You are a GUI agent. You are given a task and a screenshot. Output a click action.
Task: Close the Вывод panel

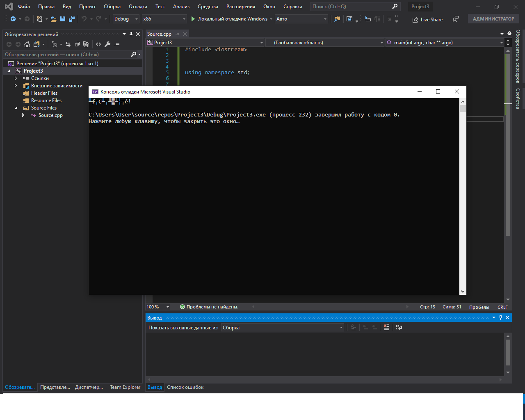[507, 317]
